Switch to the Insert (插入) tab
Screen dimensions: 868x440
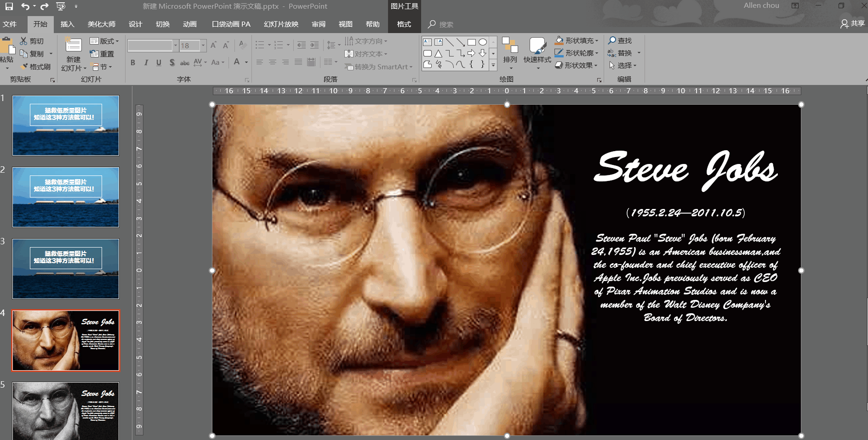pyautogui.click(x=67, y=24)
